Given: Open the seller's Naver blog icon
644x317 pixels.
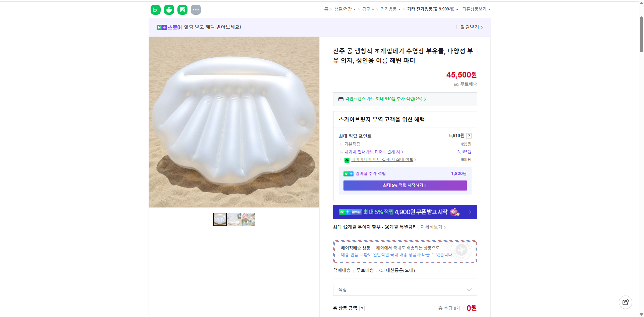Looking at the screenshot, I should 155,10.
